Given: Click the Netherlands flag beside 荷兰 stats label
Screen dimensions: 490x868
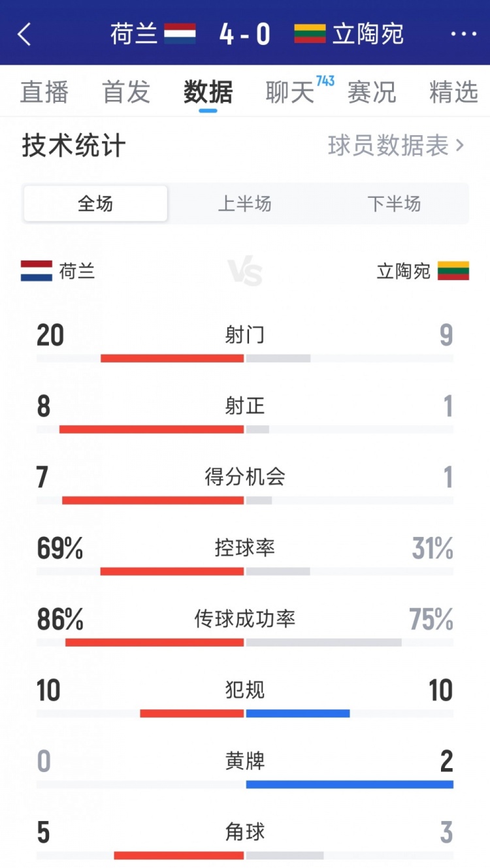Looking at the screenshot, I should pyautogui.click(x=35, y=270).
